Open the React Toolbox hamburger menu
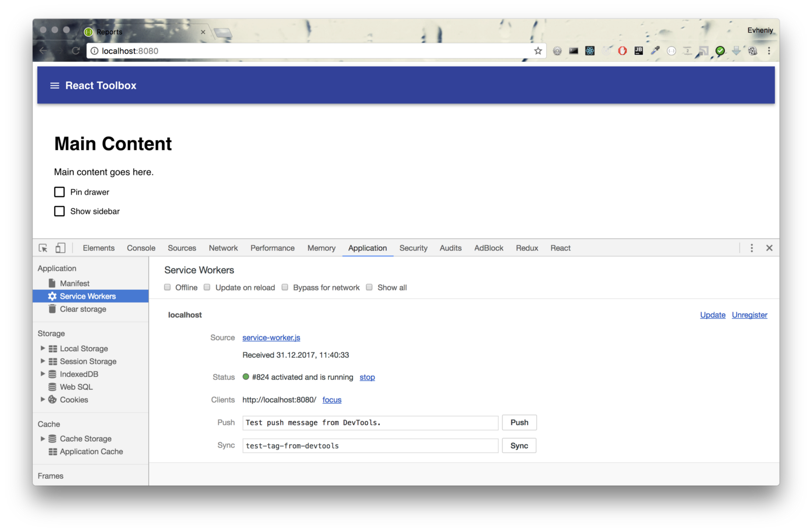Viewport: 812px width, 532px height. [x=55, y=86]
